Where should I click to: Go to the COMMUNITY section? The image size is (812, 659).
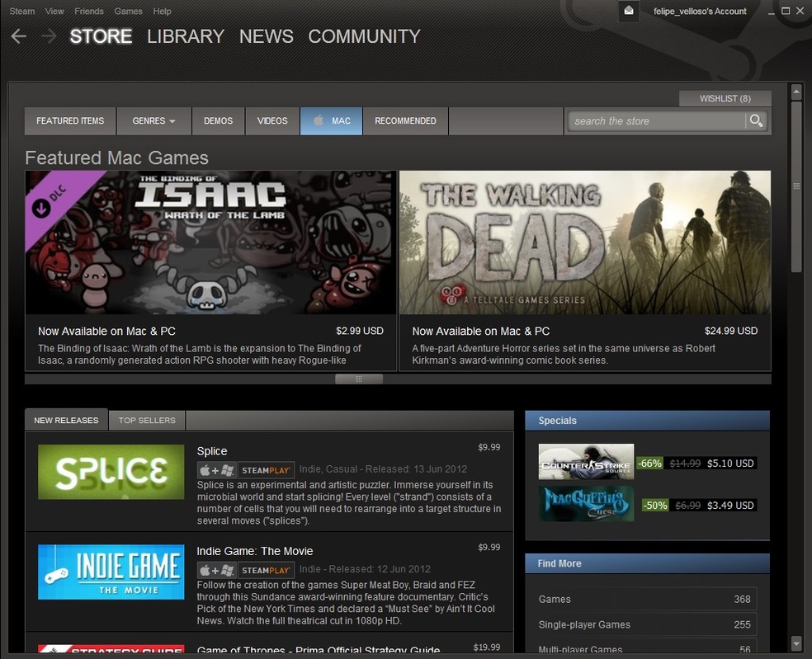364,36
